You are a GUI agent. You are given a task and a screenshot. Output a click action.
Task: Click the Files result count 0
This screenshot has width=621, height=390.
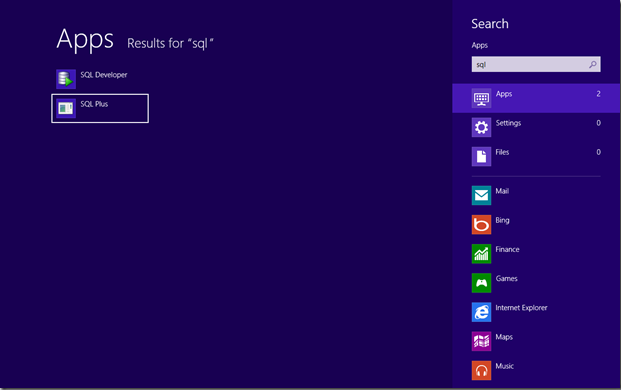[x=598, y=152]
